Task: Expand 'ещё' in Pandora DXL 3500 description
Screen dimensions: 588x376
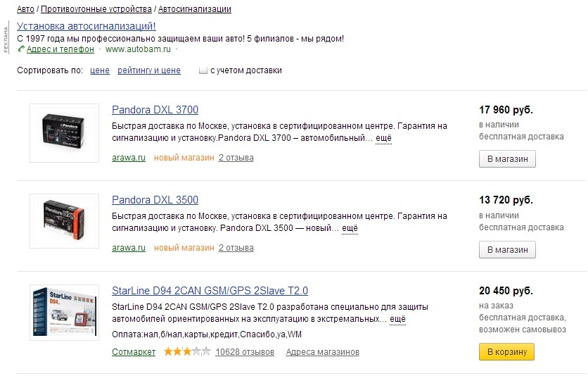Action: coord(350,228)
